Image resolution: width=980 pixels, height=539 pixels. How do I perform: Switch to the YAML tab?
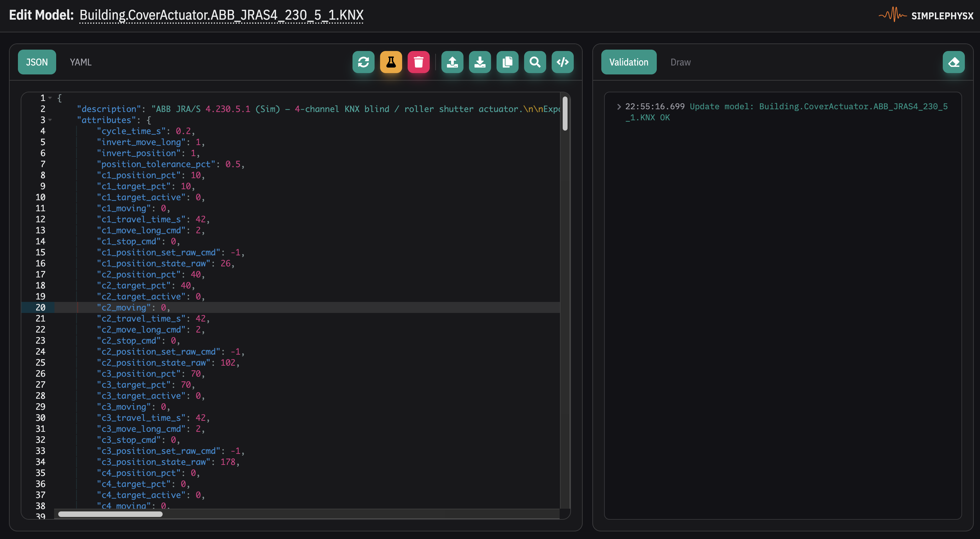[81, 62]
